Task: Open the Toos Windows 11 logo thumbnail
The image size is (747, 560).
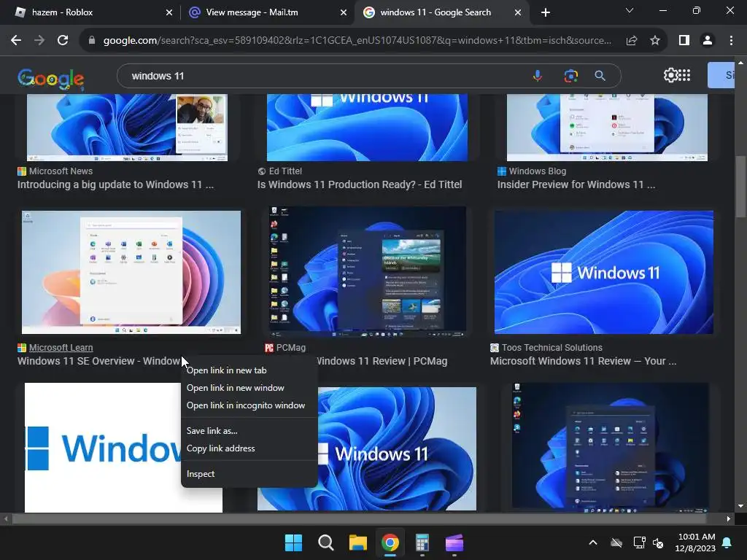Action: [603, 272]
